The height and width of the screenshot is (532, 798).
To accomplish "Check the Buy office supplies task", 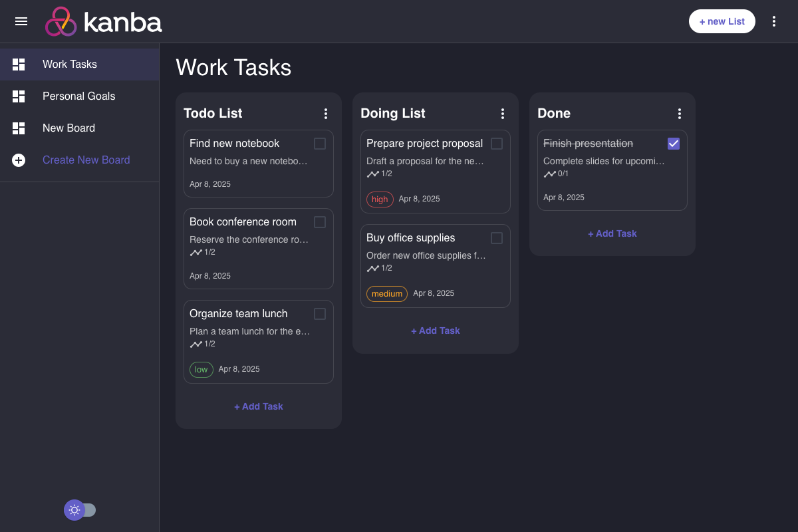I will (497, 238).
